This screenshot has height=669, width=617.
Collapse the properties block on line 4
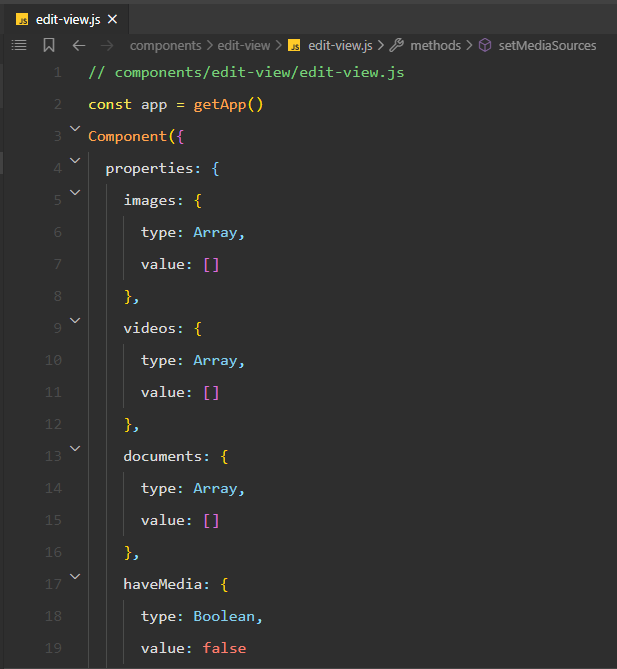click(75, 160)
